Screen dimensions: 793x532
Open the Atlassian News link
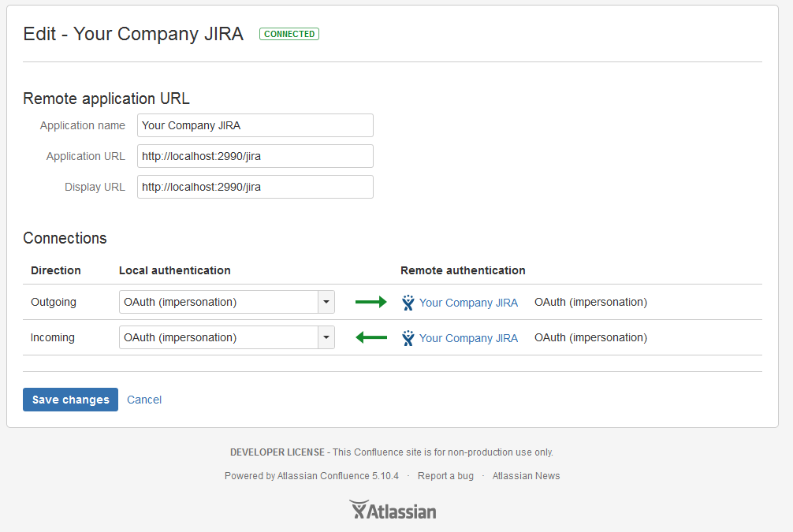point(526,475)
